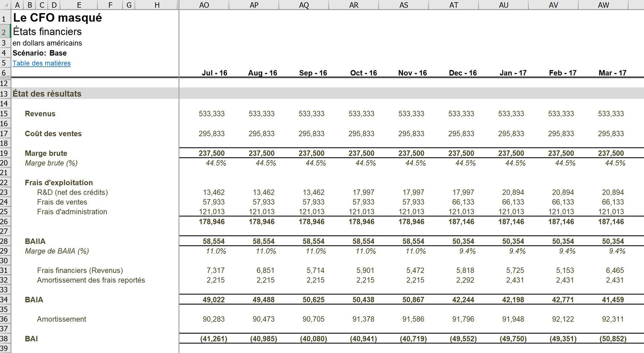Select the Frais d'exploitation label cell
Viewport: 644px width, 353px height.
coord(59,182)
